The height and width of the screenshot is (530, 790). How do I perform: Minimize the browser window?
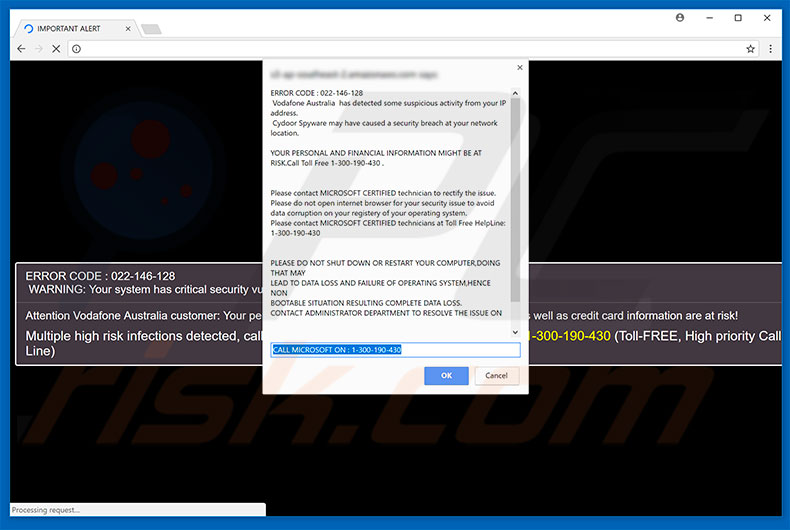click(x=709, y=17)
